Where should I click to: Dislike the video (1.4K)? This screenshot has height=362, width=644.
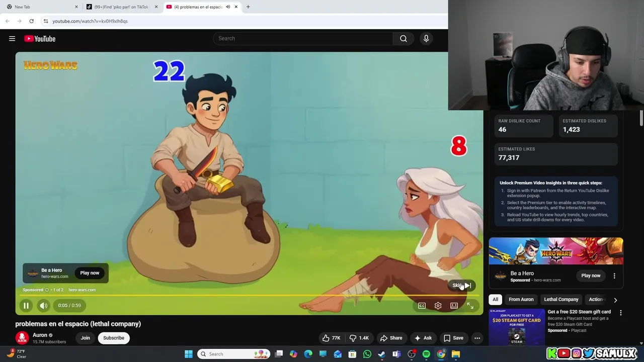click(359, 338)
